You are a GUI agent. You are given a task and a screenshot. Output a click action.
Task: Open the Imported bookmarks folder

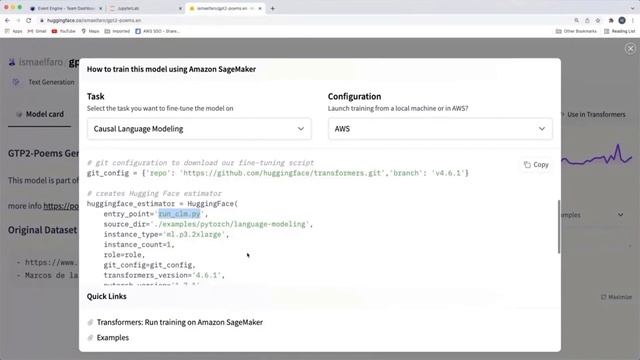click(x=118, y=31)
